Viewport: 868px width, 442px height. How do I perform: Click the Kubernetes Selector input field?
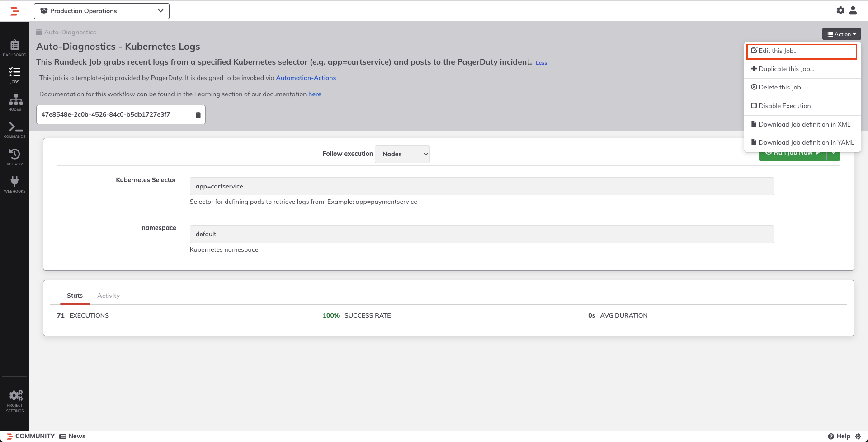pos(481,186)
